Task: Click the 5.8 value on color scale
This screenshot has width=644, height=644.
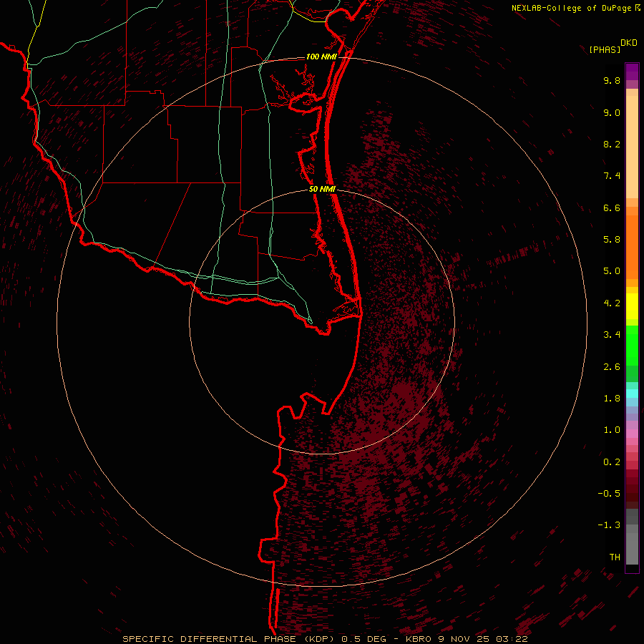Action: point(612,240)
